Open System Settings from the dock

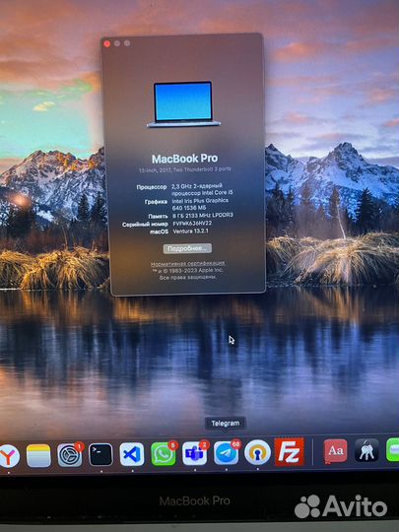click(70, 454)
